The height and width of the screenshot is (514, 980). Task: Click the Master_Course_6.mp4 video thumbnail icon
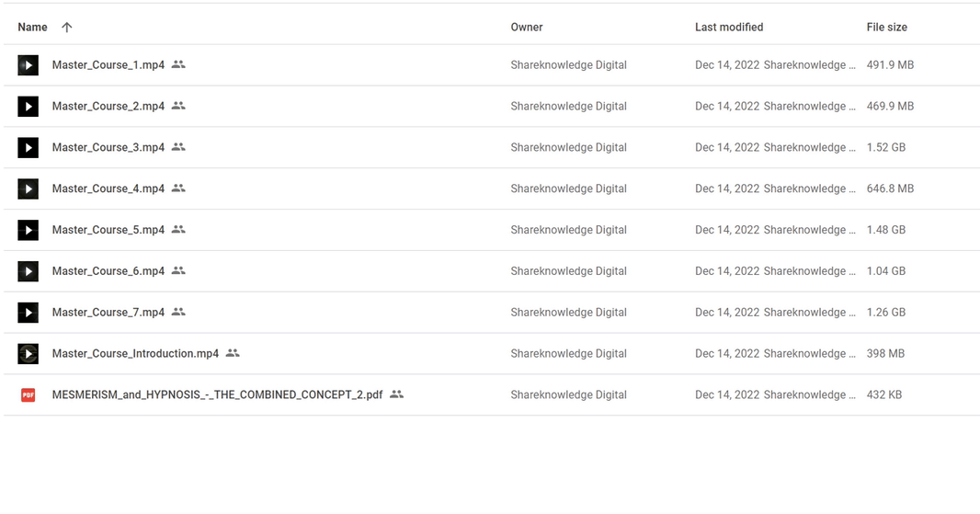pos(28,271)
